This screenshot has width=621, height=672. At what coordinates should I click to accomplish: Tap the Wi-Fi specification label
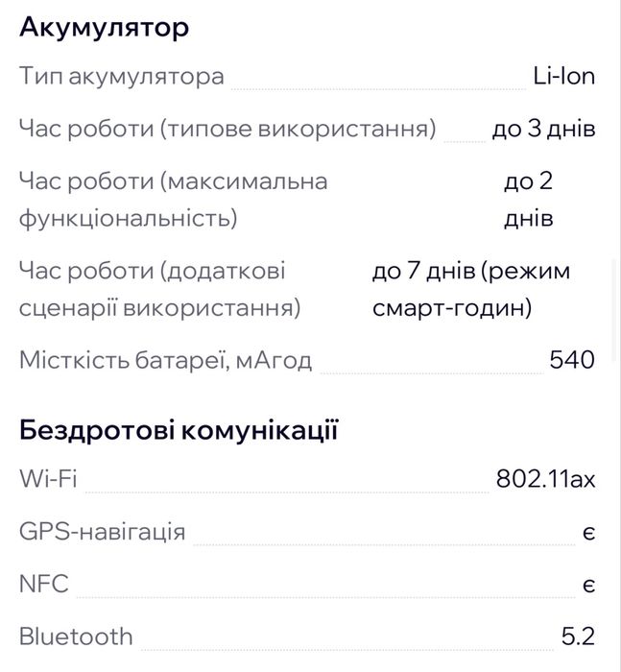point(48,478)
